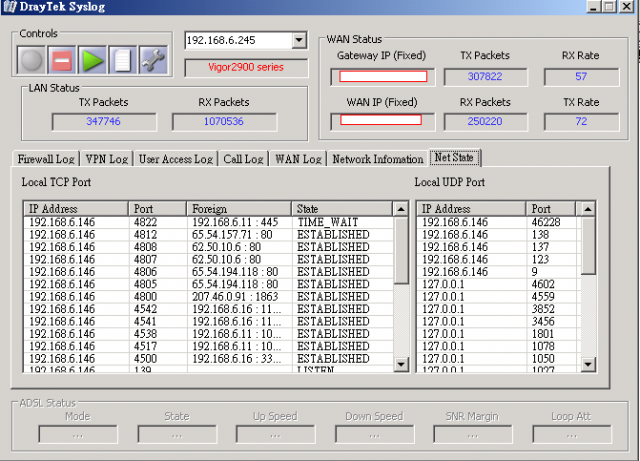
Task: Click the RX Rate value 57
Action: pyautogui.click(x=581, y=77)
